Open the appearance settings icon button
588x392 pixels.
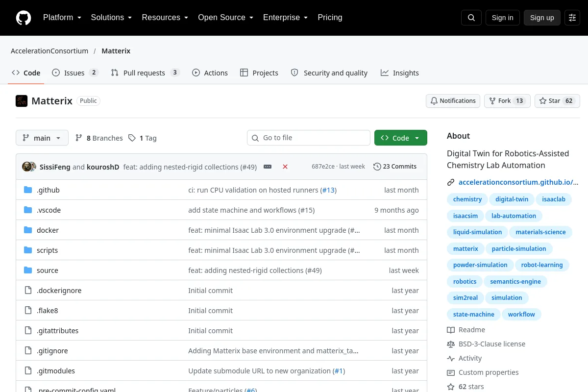tap(572, 18)
